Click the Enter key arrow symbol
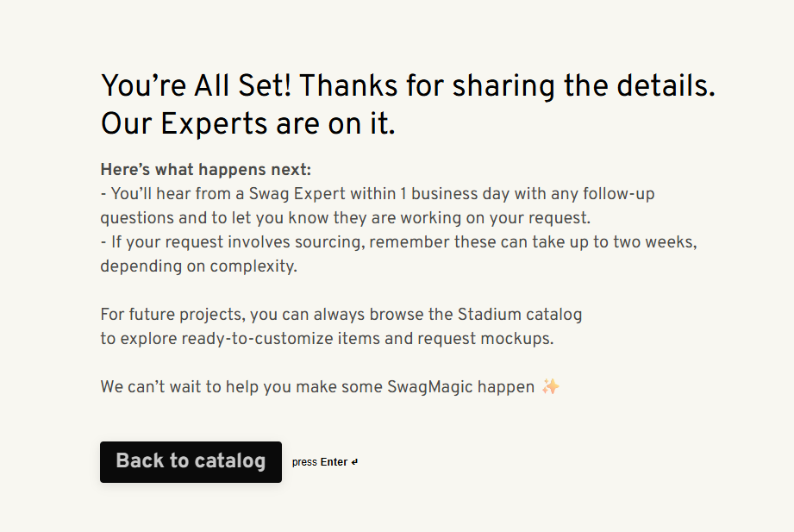Image resolution: width=794 pixels, height=532 pixels. point(354,462)
